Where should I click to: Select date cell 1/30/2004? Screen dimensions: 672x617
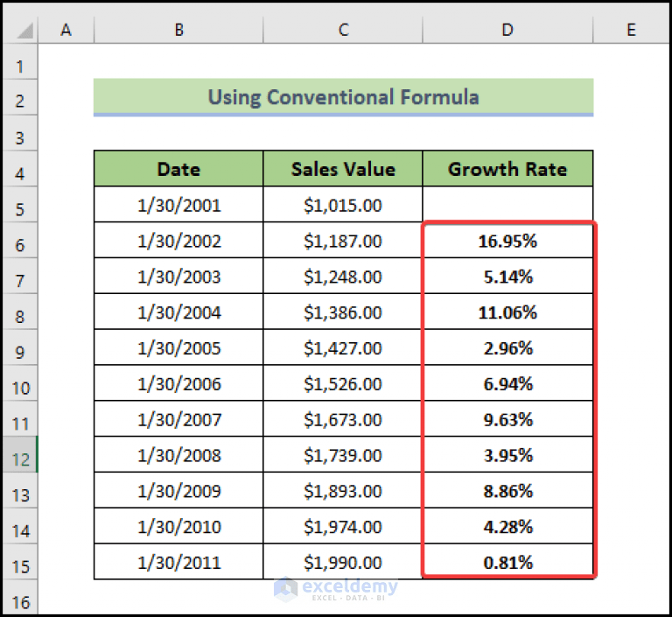click(178, 312)
